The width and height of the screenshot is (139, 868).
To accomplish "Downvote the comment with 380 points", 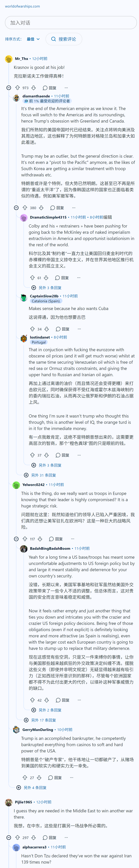I will (x=41, y=208).
